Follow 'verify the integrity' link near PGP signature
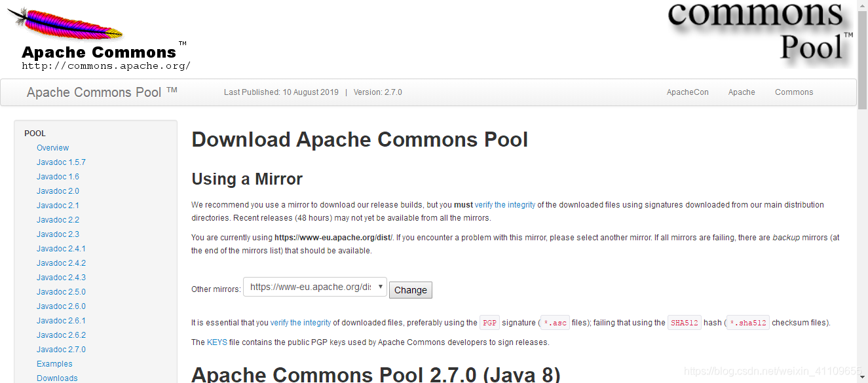Image resolution: width=868 pixels, height=383 pixels. click(x=301, y=323)
